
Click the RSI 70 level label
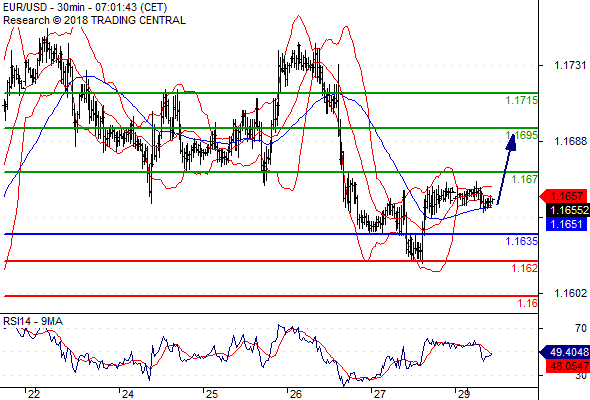click(581, 329)
